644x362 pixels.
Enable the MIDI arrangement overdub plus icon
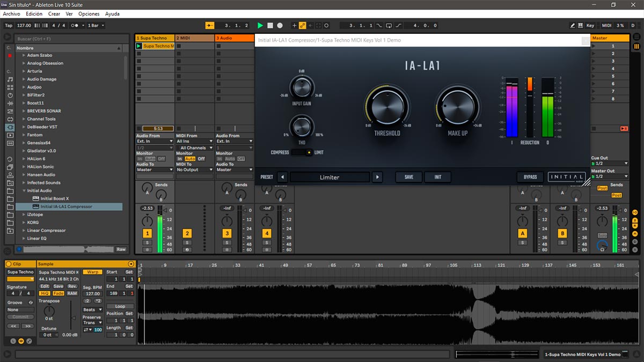[294, 25]
